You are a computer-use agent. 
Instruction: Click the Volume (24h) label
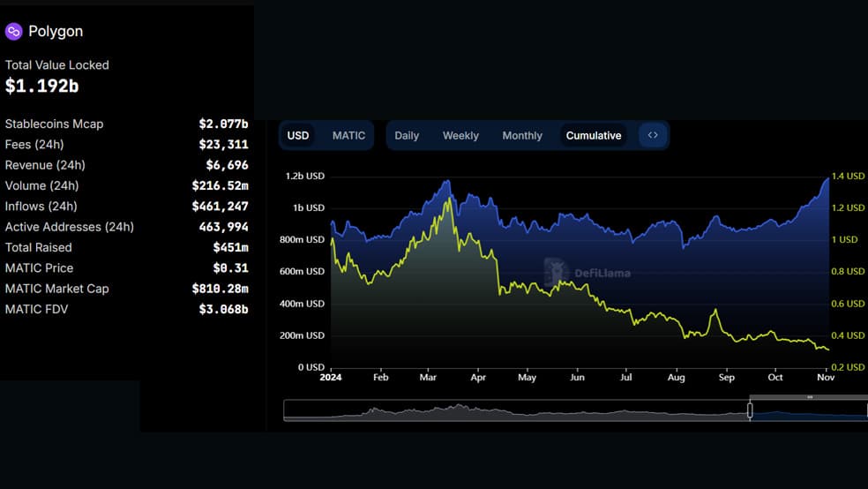[41, 185]
